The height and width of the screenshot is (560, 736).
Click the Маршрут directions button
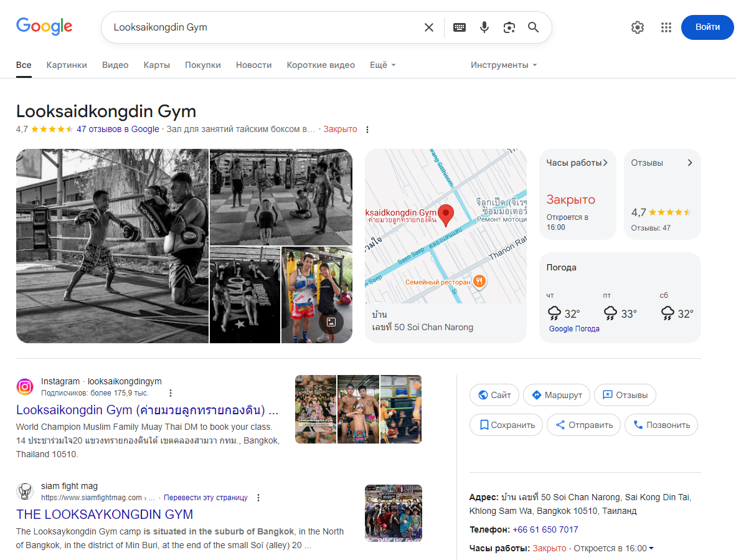click(556, 395)
